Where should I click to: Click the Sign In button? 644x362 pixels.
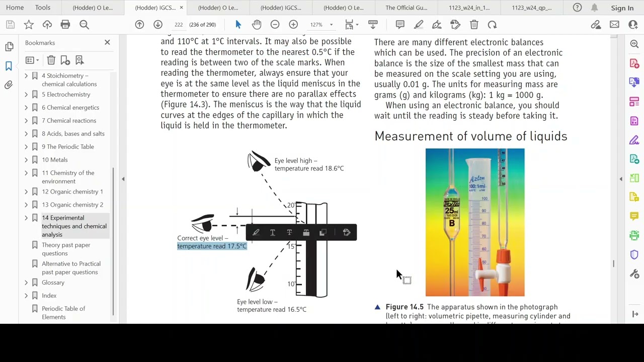(622, 8)
